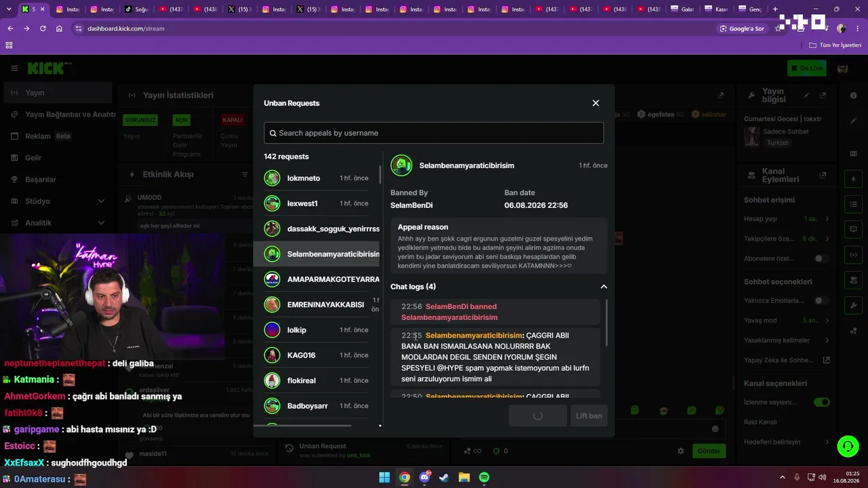Viewport: 868px width, 488px height.
Task: Open the Yavaş mod setting arrow
Action: (827, 321)
